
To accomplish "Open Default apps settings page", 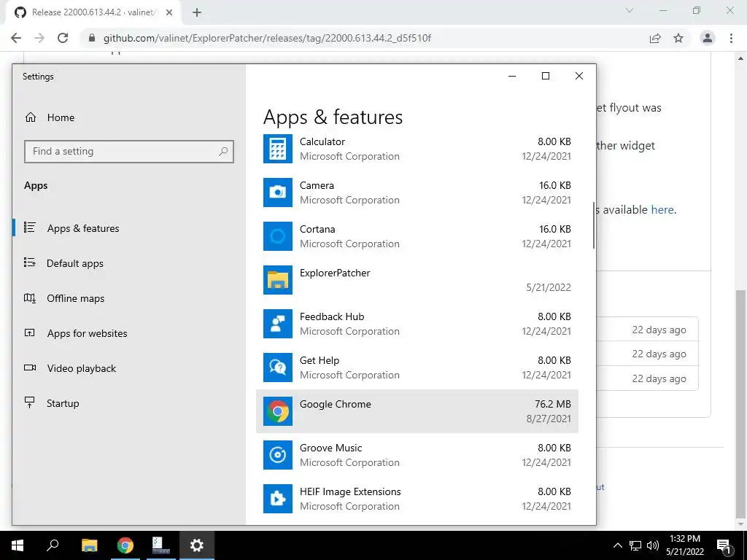I will (75, 263).
